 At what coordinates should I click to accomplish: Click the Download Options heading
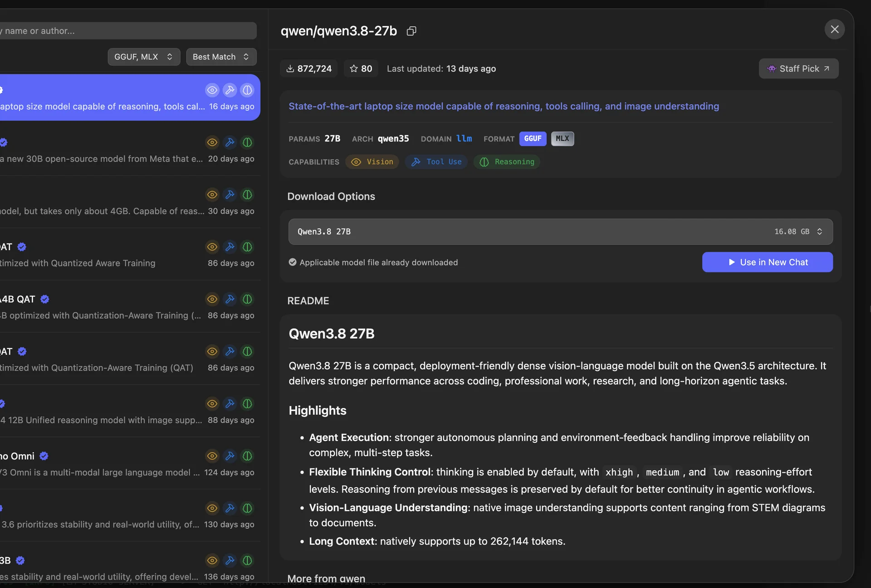point(331,196)
